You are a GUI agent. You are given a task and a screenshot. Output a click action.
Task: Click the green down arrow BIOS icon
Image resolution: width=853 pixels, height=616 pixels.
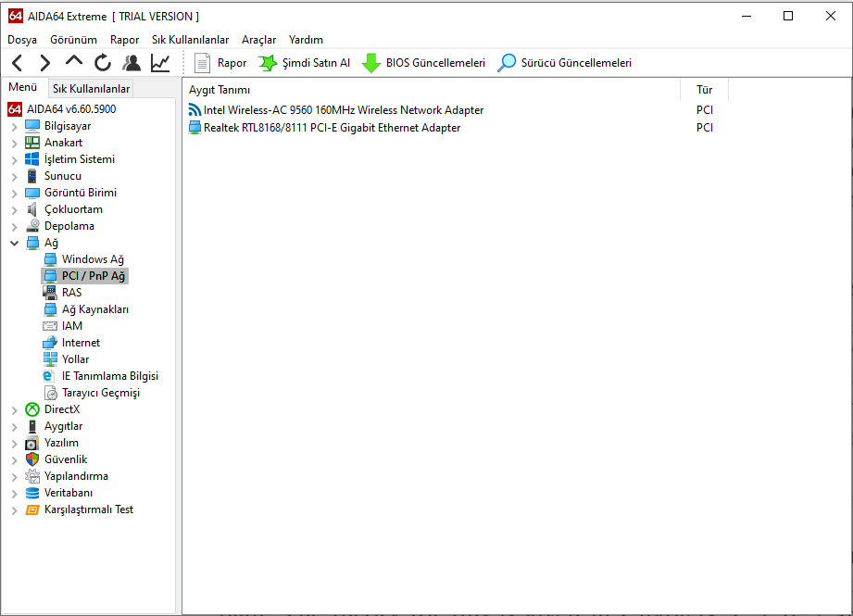(x=371, y=63)
